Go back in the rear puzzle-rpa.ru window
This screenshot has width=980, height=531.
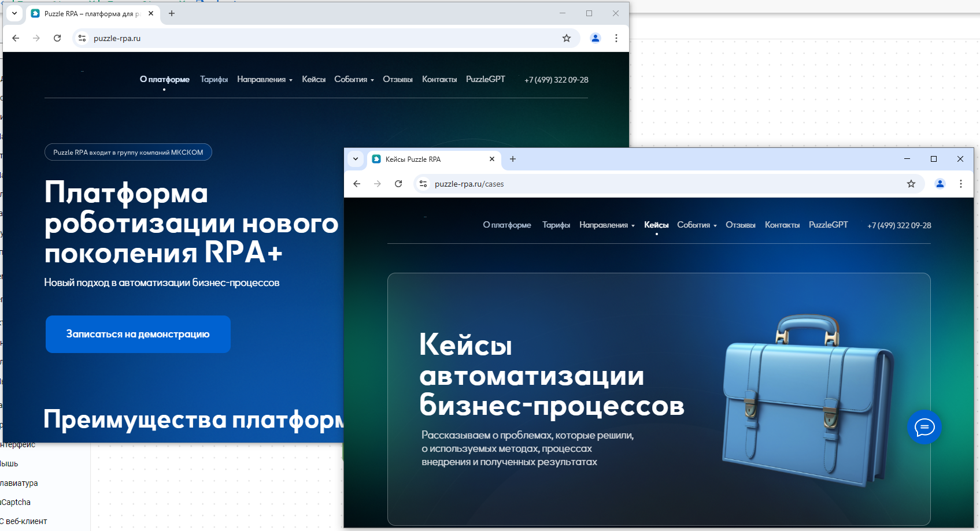tap(16, 38)
